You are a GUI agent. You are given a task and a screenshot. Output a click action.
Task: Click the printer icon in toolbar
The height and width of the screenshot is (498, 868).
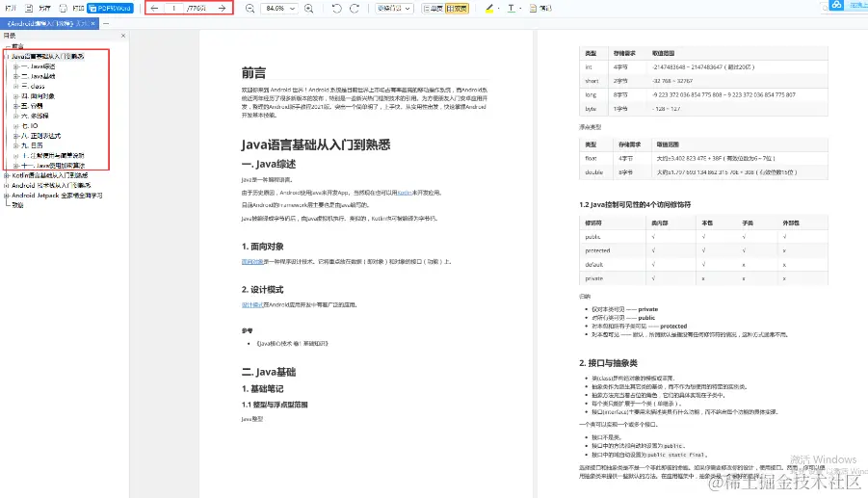64,9
